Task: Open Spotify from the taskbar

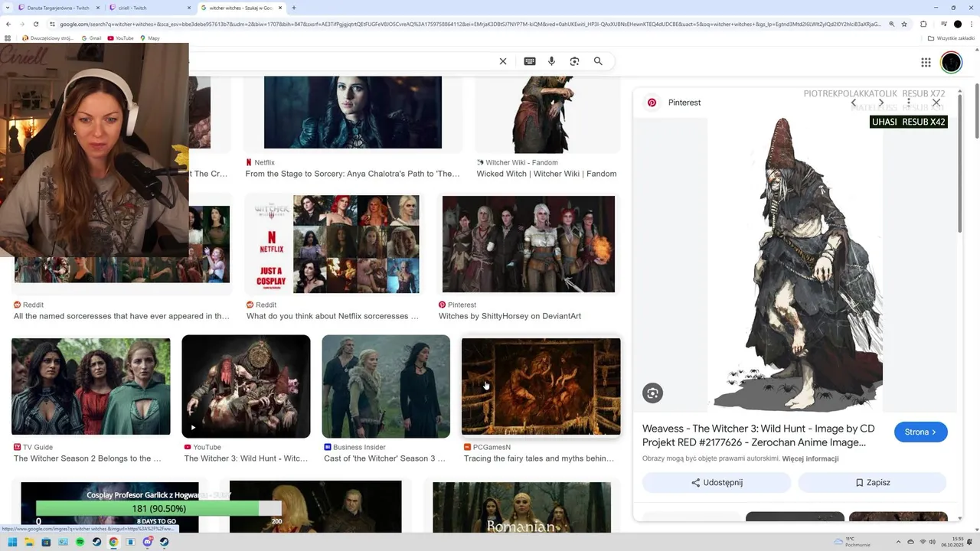Action: tap(80, 543)
